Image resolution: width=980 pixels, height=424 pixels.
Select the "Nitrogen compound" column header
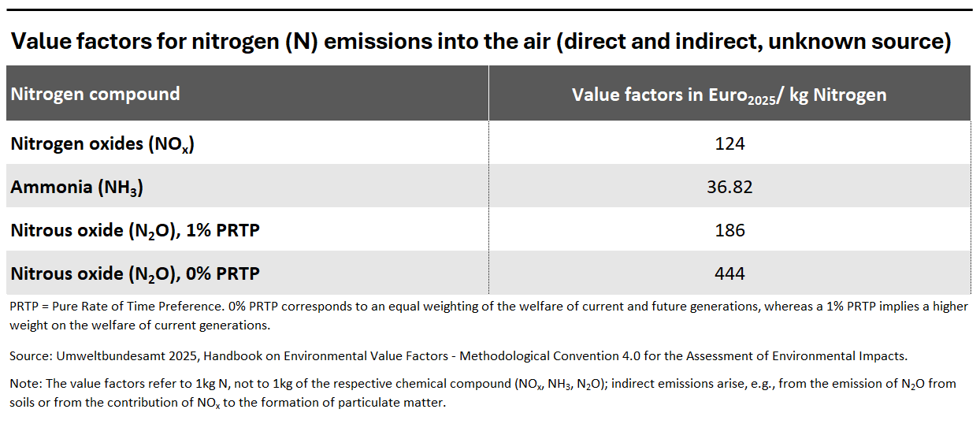[95, 94]
